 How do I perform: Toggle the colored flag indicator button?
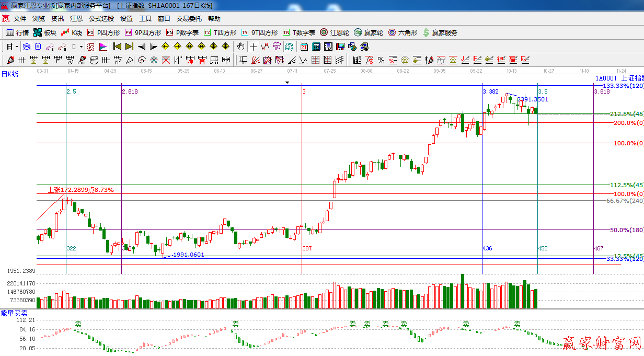(x=103, y=47)
